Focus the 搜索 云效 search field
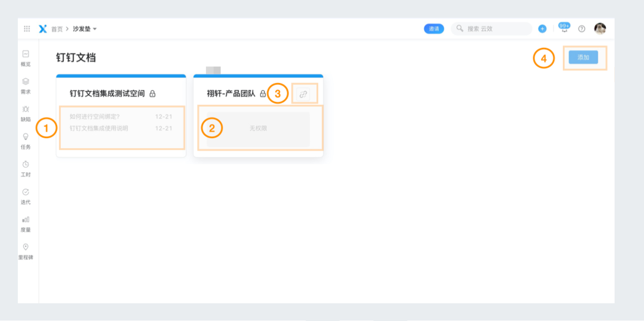The height and width of the screenshot is (321, 644). (491, 29)
